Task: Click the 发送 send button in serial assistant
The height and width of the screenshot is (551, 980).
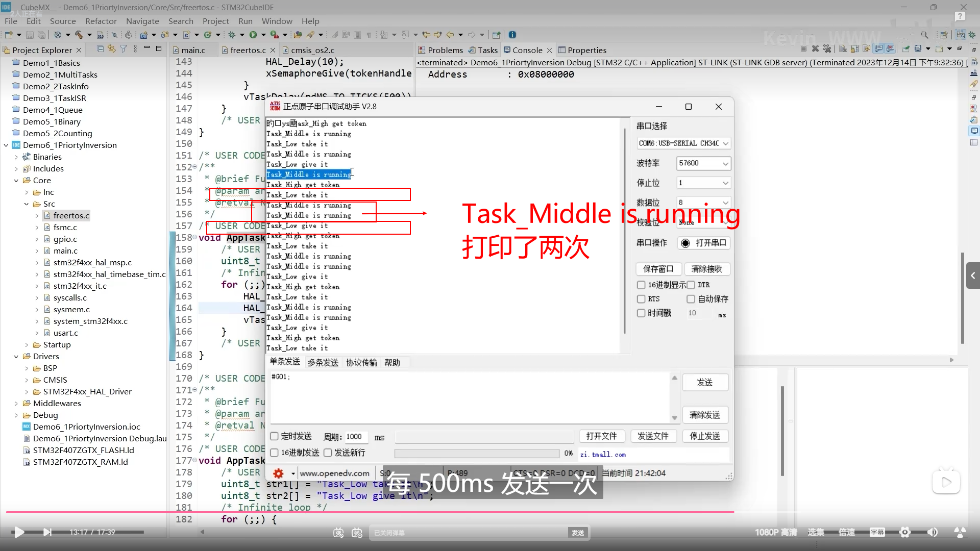Action: tap(705, 383)
